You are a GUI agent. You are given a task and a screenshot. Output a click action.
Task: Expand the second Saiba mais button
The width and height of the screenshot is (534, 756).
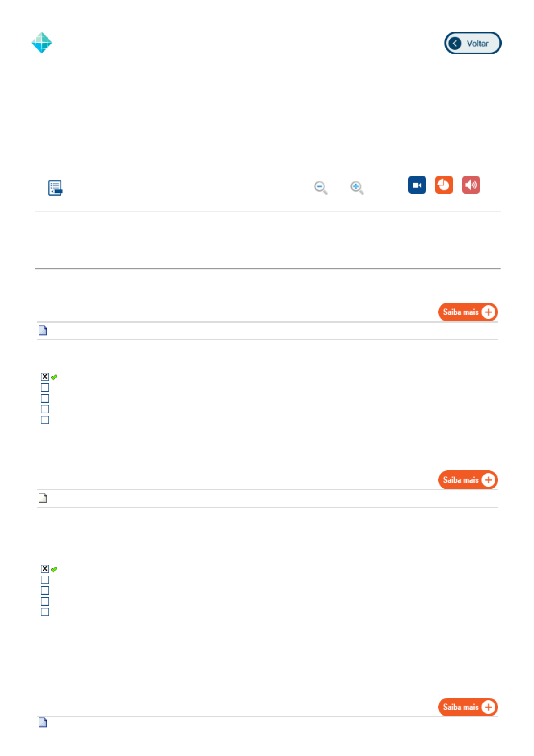pyautogui.click(x=468, y=480)
